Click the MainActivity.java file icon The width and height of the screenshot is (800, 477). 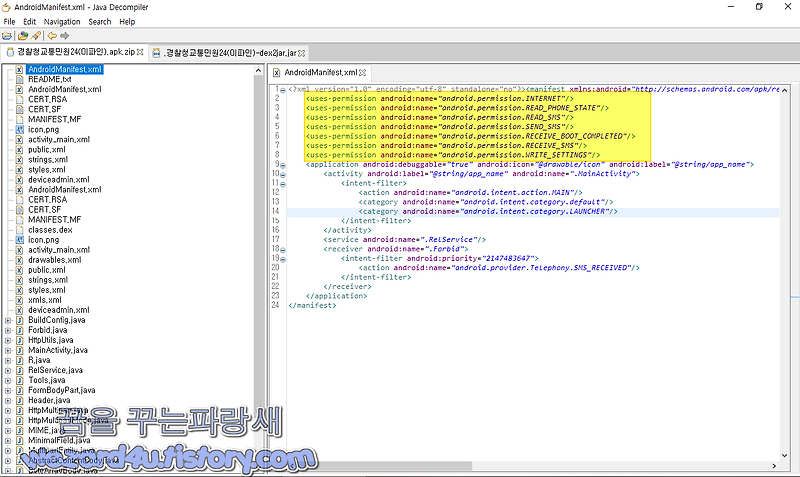point(19,350)
